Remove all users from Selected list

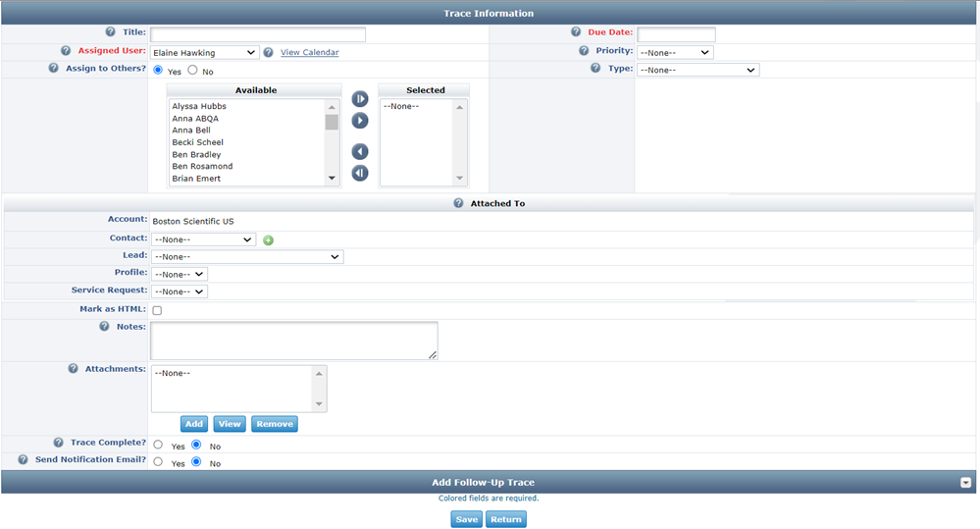point(360,173)
